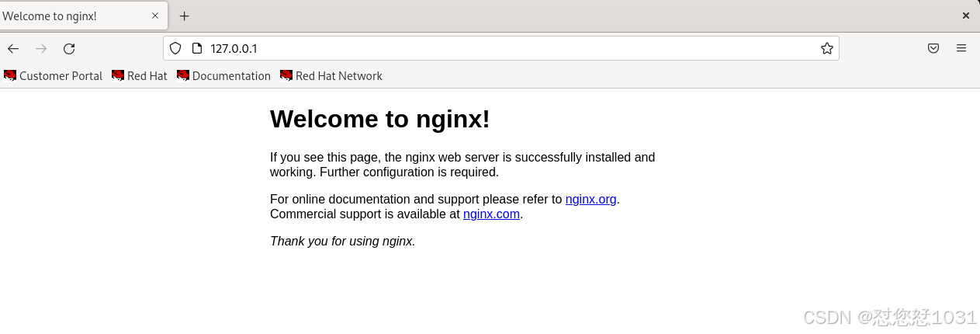This screenshot has height=334, width=980.
Task: Click the Thank you for using nginx. text
Action: pos(343,241)
